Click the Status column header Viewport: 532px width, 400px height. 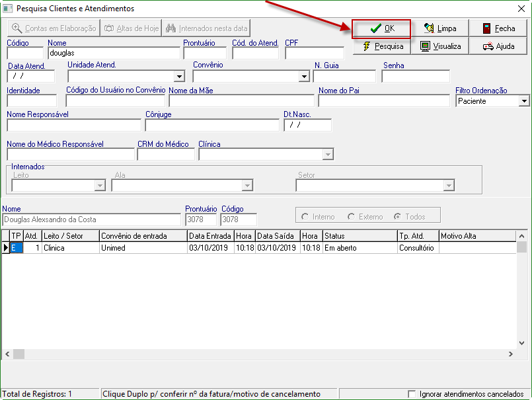[360, 235]
